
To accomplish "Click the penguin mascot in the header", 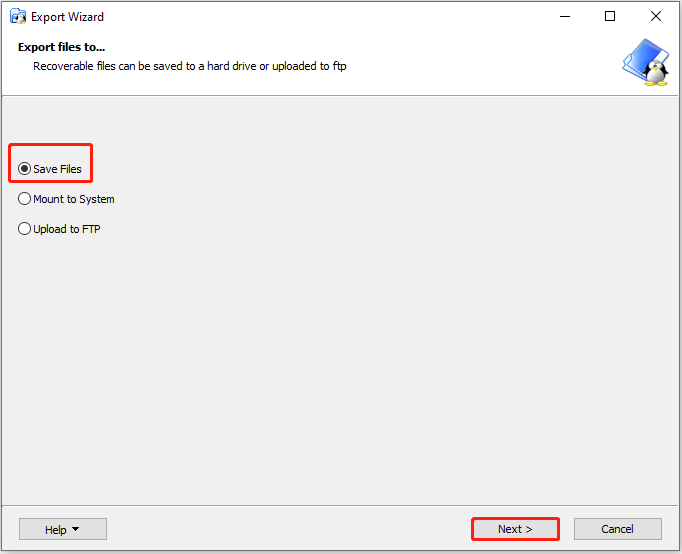I will [655, 72].
